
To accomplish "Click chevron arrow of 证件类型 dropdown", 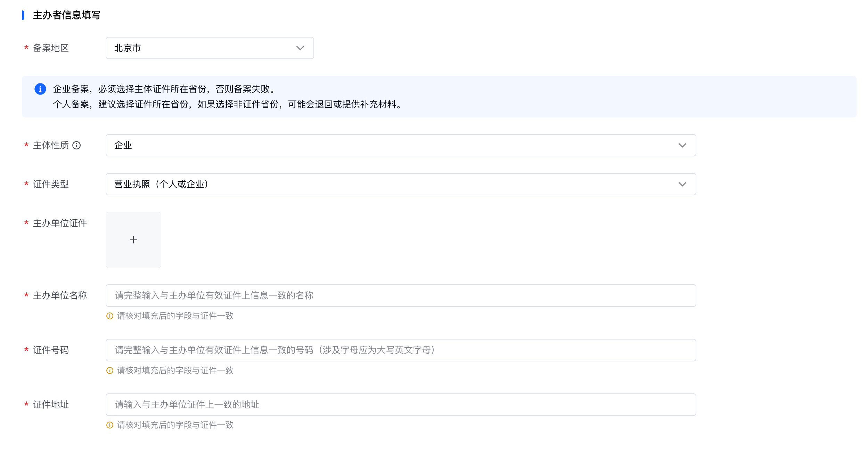I will 682,184.
